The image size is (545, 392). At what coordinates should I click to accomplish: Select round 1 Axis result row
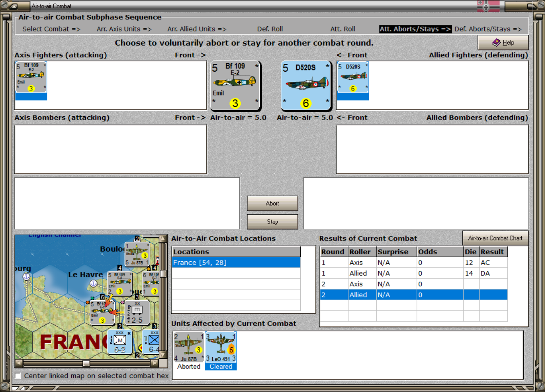click(x=413, y=263)
